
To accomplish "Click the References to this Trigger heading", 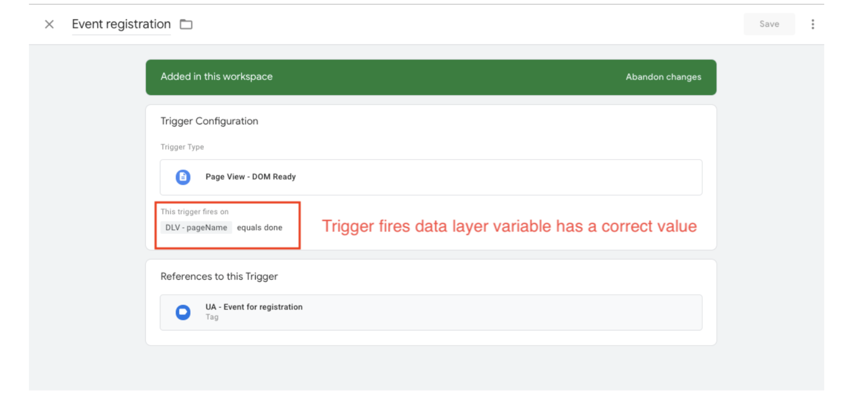I will pyautogui.click(x=219, y=277).
